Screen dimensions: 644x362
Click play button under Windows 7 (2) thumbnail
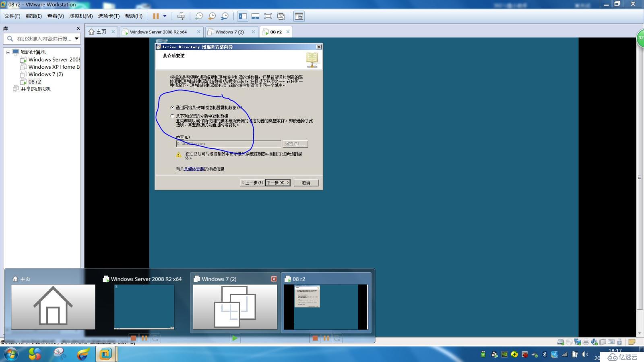[x=235, y=338]
